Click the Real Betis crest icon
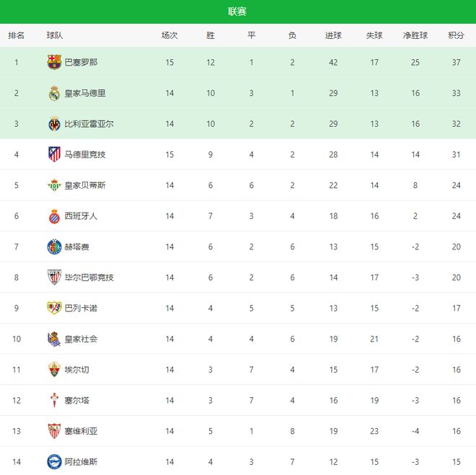Viewport: 476px width, 475px height. (x=54, y=185)
